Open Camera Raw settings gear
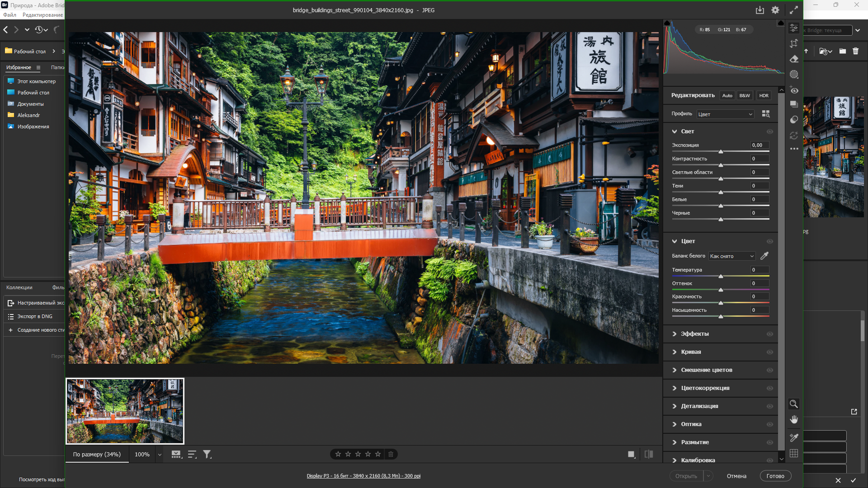868x488 pixels. click(775, 10)
